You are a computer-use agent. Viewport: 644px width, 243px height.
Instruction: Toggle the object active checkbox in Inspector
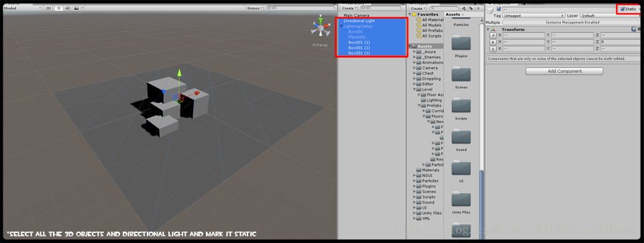tap(498, 9)
